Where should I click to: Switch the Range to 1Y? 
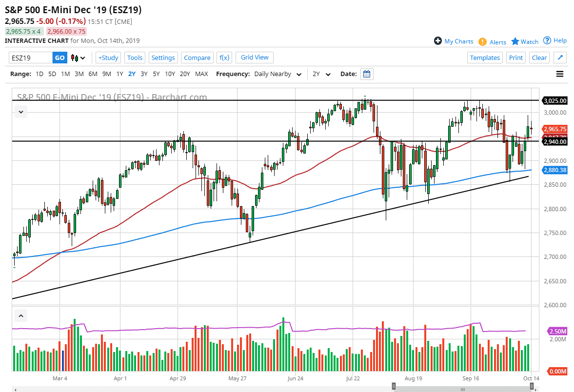pyautogui.click(x=119, y=74)
